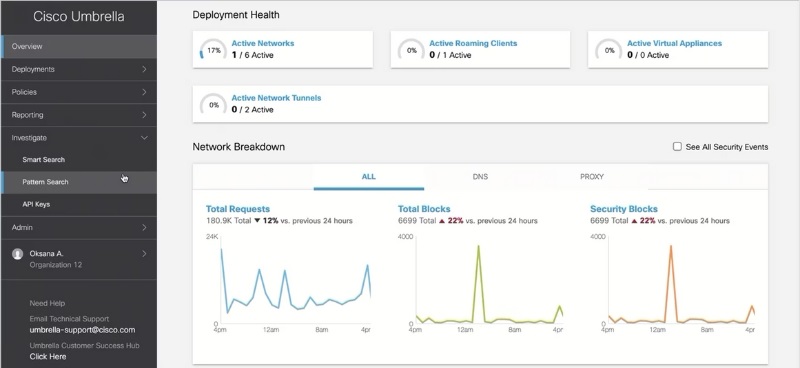Click the Active Virtual Appliances 0% gauge
This screenshot has width=800, height=368.
click(x=609, y=51)
